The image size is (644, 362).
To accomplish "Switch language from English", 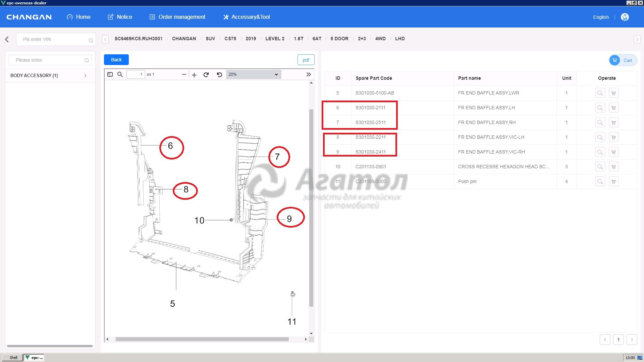I will tap(600, 17).
